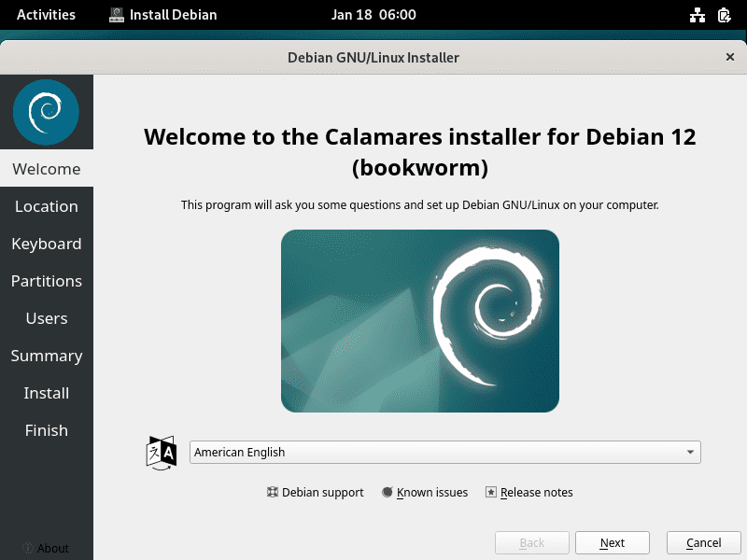
Task: Select the Partitions step in sidebar
Action: (47, 281)
